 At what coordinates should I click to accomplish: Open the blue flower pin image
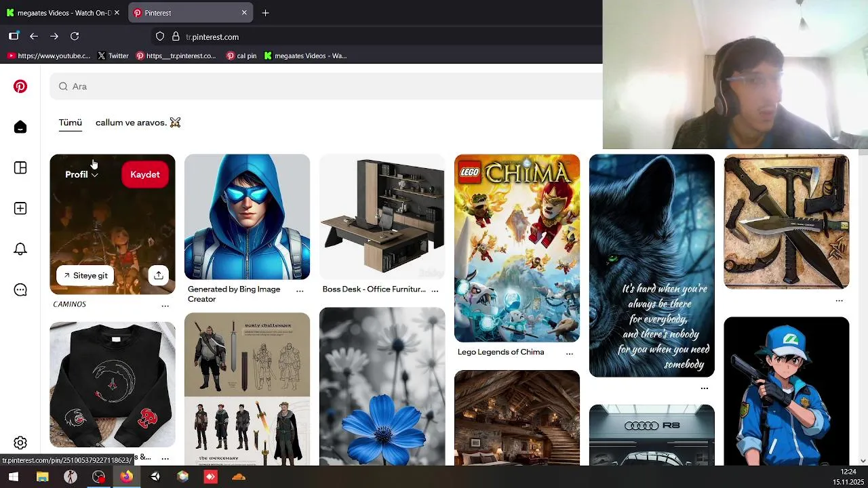tap(382, 386)
